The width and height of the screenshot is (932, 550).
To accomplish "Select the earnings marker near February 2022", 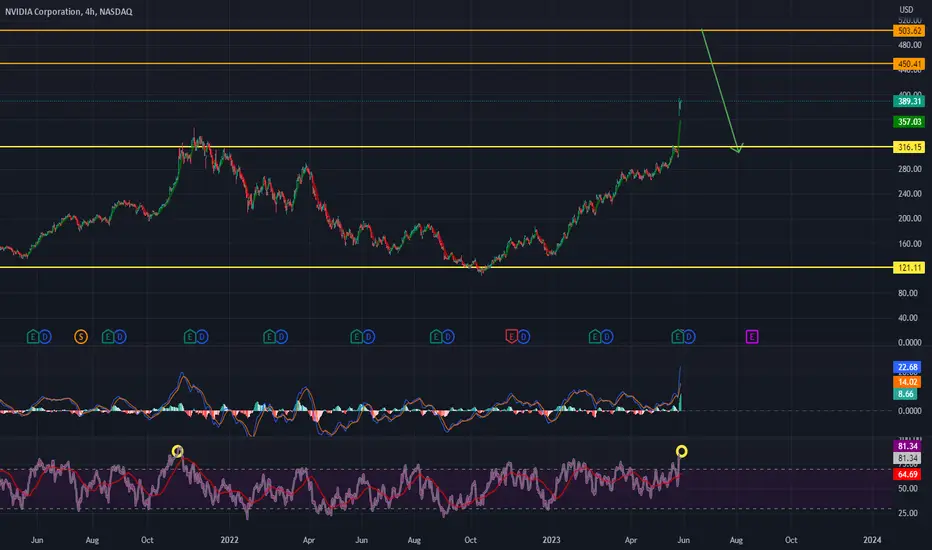I will (269, 337).
